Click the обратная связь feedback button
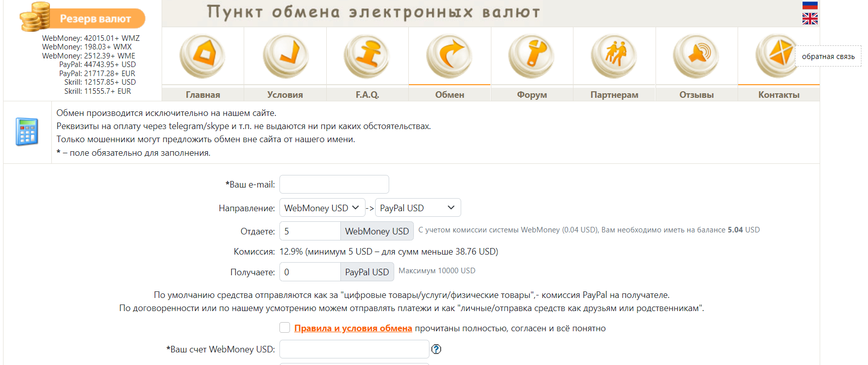Screen dimensions: 868x365 pos(828,56)
